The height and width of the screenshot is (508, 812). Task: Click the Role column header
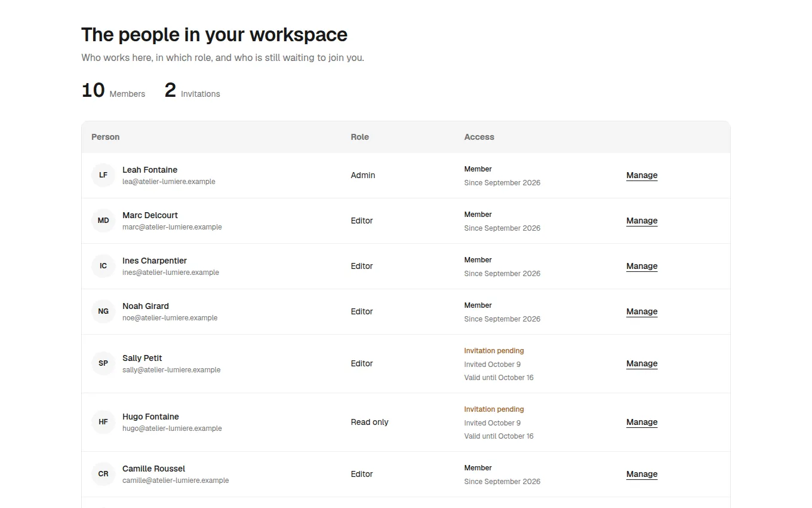(360, 137)
